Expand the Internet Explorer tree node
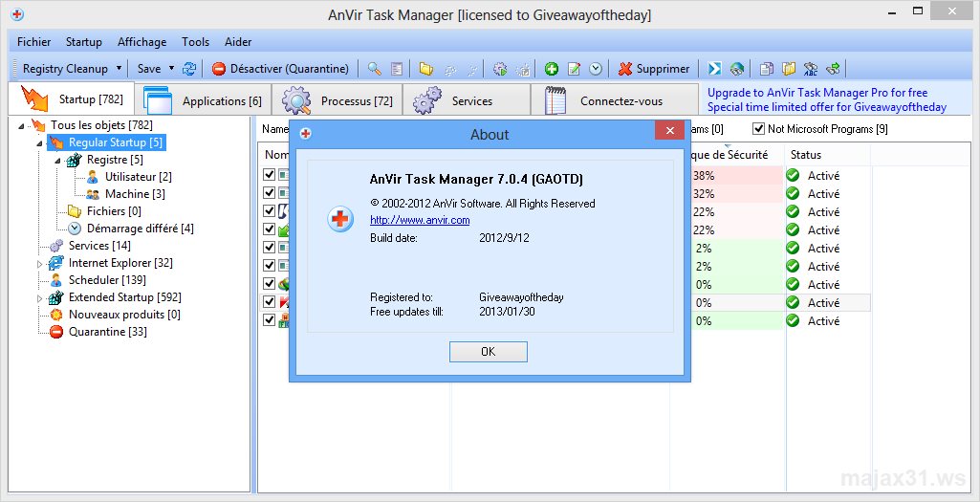The height and width of the screenshot is (502, 980). click(39, 264)
